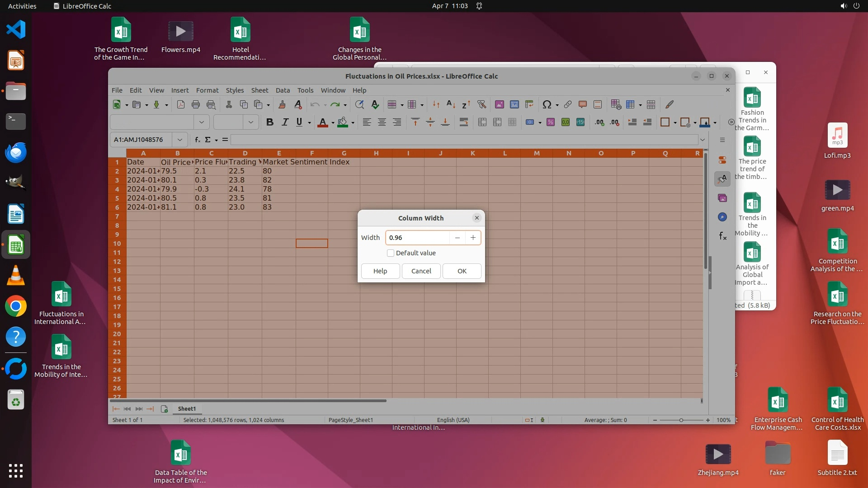
Task: Decrease column width with minus stepper
Action: pyautogui.click(x=458, y=238)
